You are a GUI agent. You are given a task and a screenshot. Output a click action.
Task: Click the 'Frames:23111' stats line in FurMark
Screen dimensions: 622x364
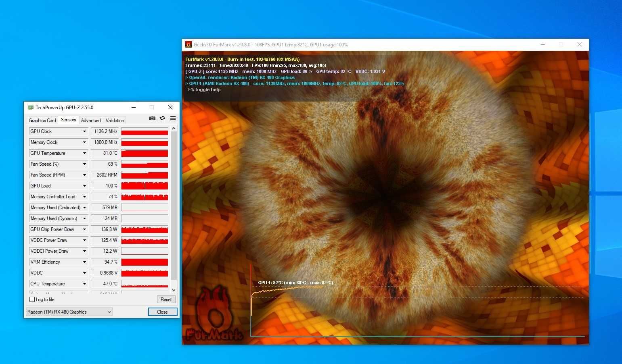tap(256, 65)
